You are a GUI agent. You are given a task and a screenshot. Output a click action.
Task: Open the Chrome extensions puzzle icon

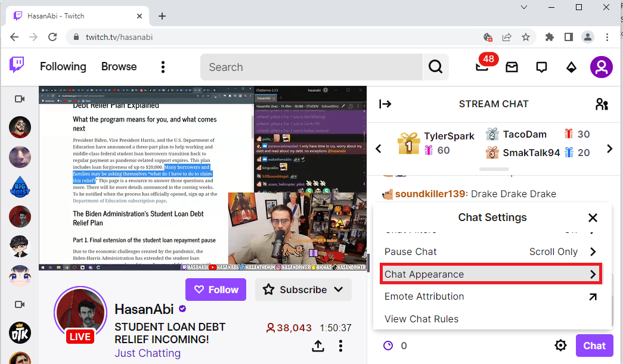pos(550,37)
